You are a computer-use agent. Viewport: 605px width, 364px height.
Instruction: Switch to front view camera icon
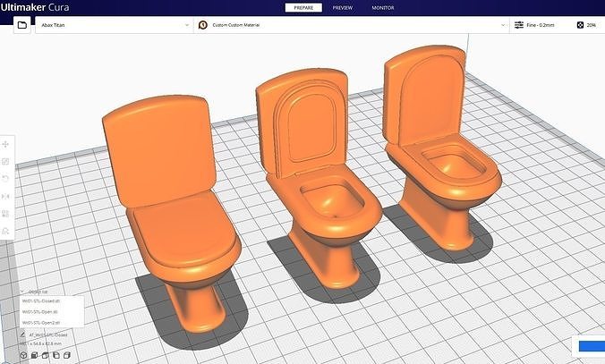click(x=34, y=355)
